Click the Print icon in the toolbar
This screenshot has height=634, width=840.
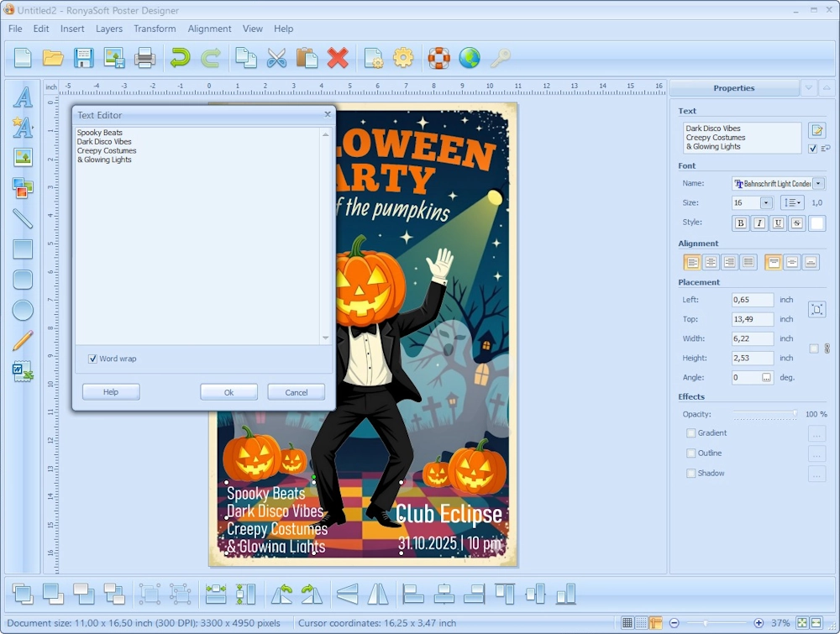(x=145, y=58)
